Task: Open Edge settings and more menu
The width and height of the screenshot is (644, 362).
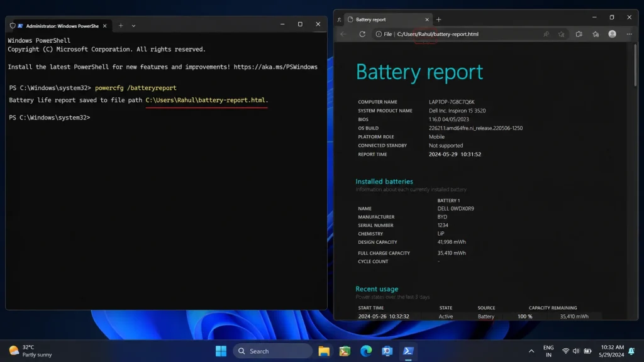Action: (x=629, y=34)
